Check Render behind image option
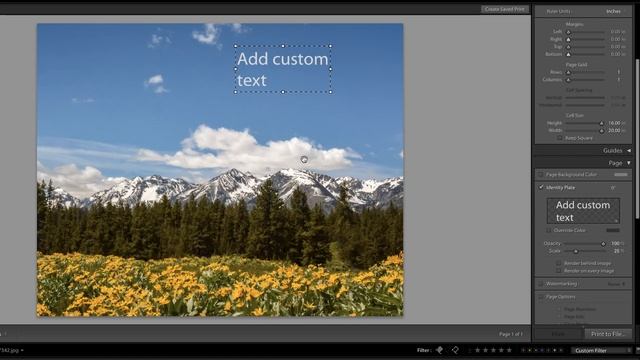The width and height of the screenshot is (640, 360). [559, 263]
